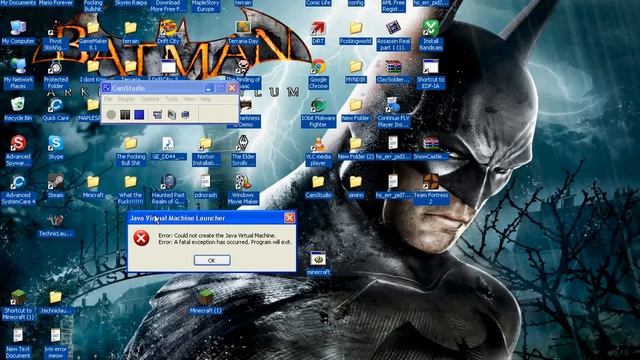The image size is (640, 360).
Task: Select the Install Bandicam icon
Action: [431, 35]
